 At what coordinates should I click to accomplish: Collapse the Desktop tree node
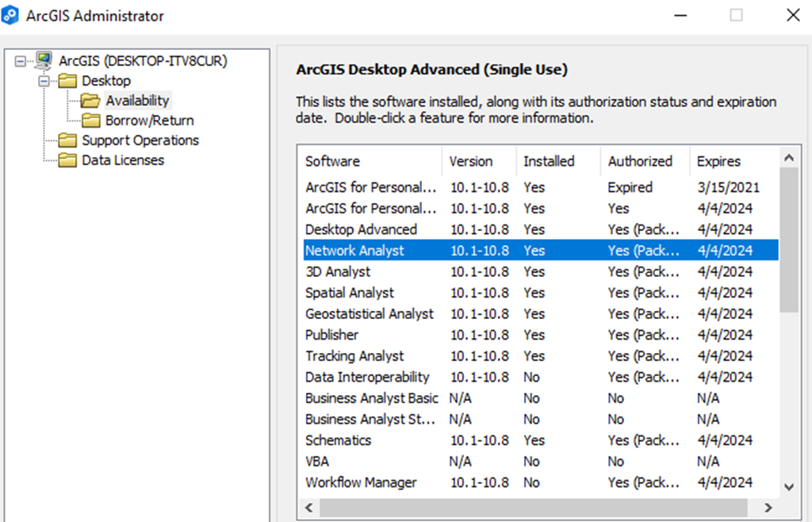click(44, 81)
